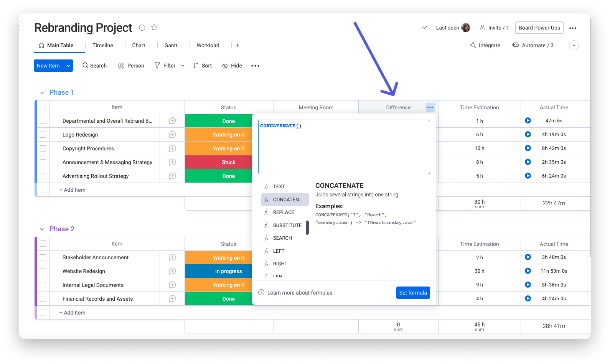
Task: Open Difference column three-dot menu
Action: point(430,107)
